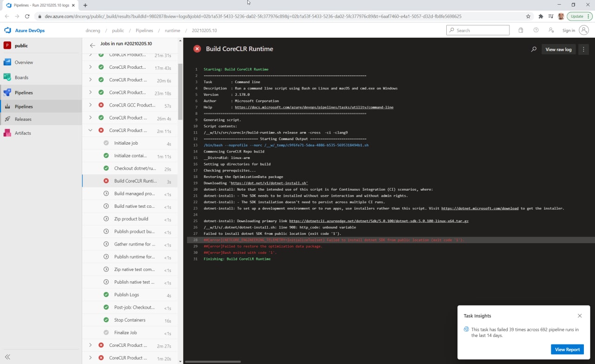Expand the CoreCLR GCC Product job
This screenshot has height=364, width=595.
click(x=91, y=105)
